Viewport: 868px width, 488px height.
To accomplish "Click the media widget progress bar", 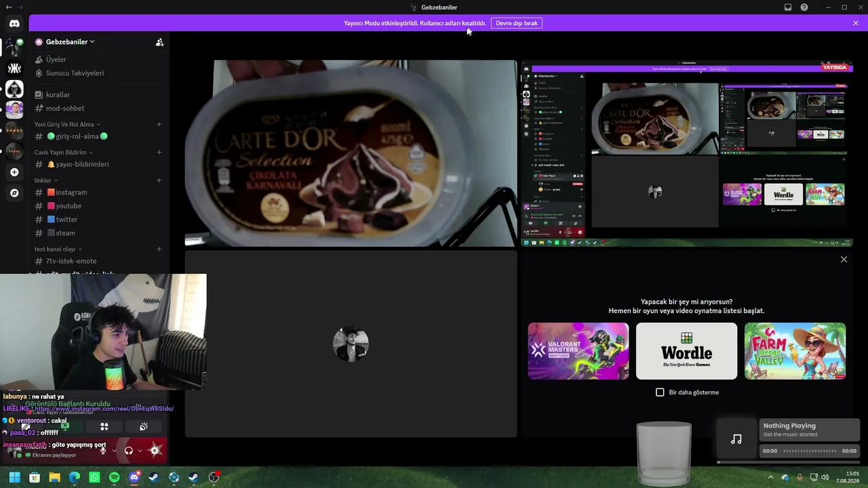I will pos(788,462).
